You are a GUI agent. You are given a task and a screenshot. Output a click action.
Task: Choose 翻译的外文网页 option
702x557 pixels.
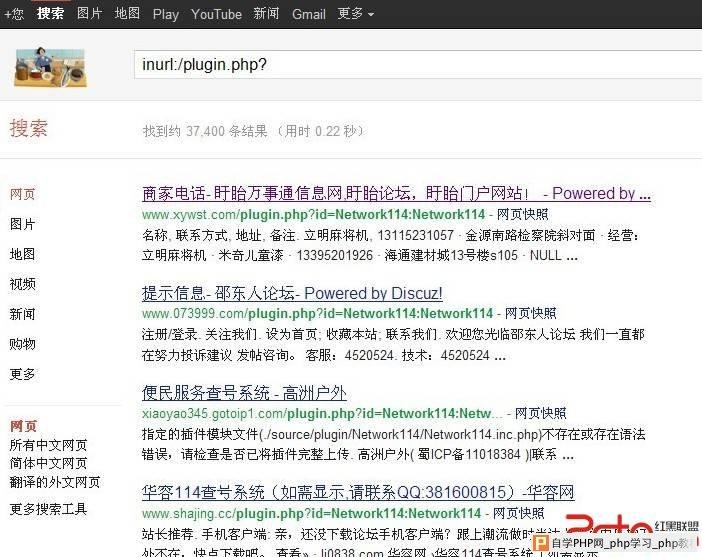55,482
